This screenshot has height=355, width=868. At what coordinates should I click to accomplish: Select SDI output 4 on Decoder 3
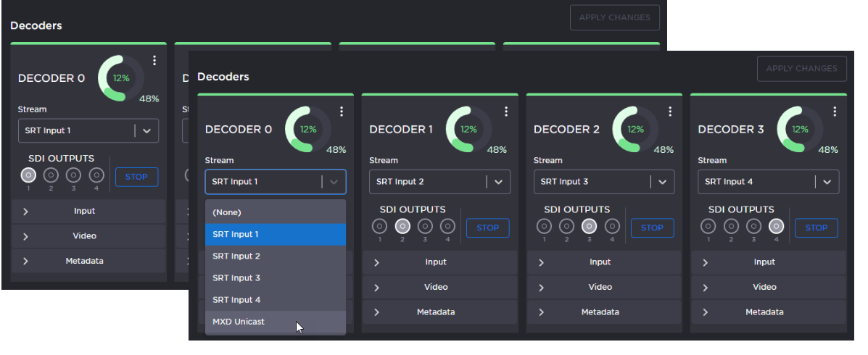coord(776,226)
